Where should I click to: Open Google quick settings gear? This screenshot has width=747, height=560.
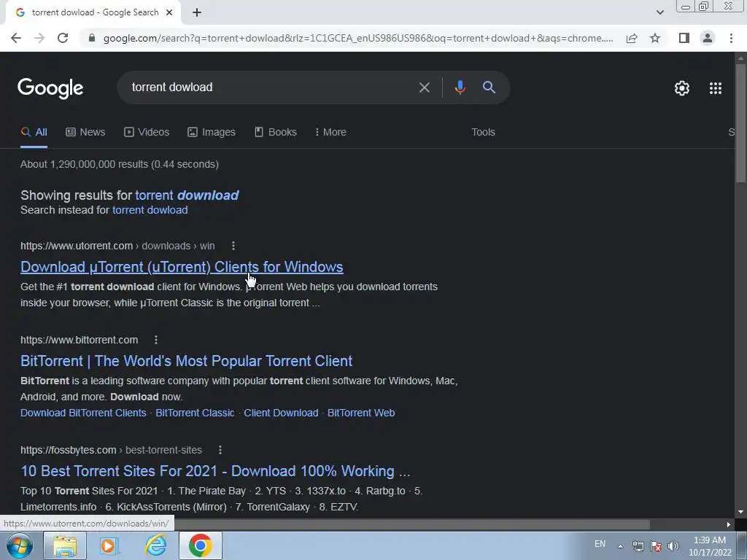[682, 88]
